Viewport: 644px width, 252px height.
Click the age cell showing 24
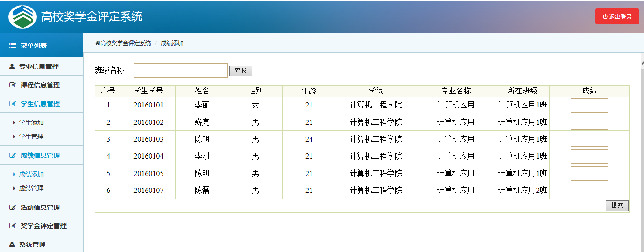309,139
